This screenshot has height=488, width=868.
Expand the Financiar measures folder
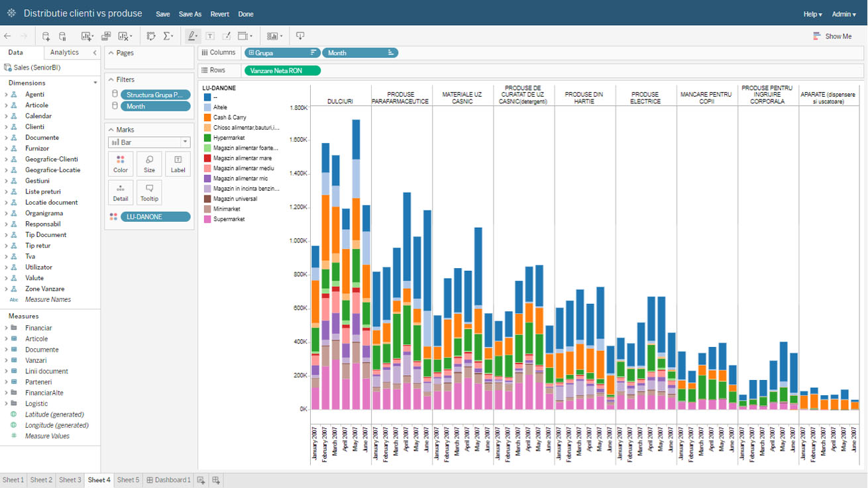pyautogui.click(x=6, y=328)
